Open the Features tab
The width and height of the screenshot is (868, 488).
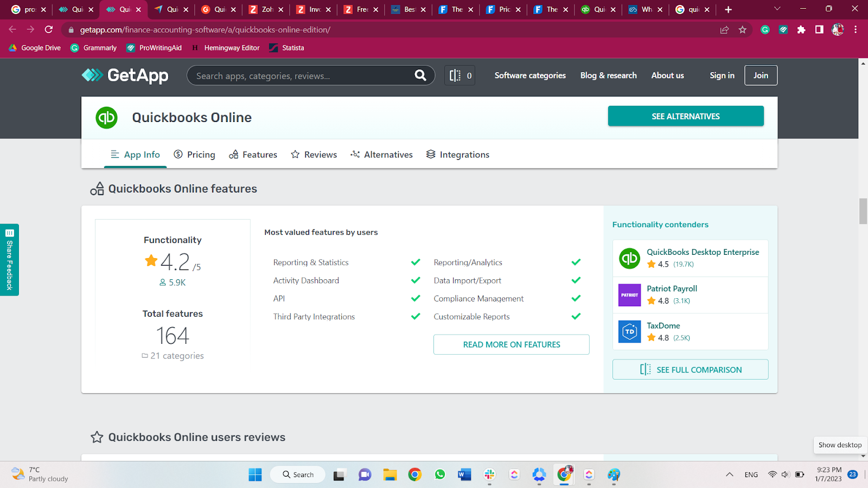pos(253,155)
